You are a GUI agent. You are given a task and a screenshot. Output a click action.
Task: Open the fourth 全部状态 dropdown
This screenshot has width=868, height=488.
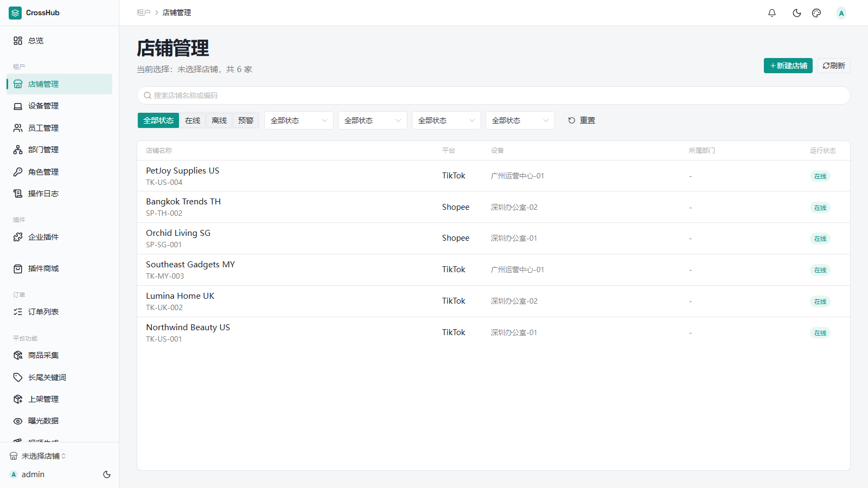[520, 120]
